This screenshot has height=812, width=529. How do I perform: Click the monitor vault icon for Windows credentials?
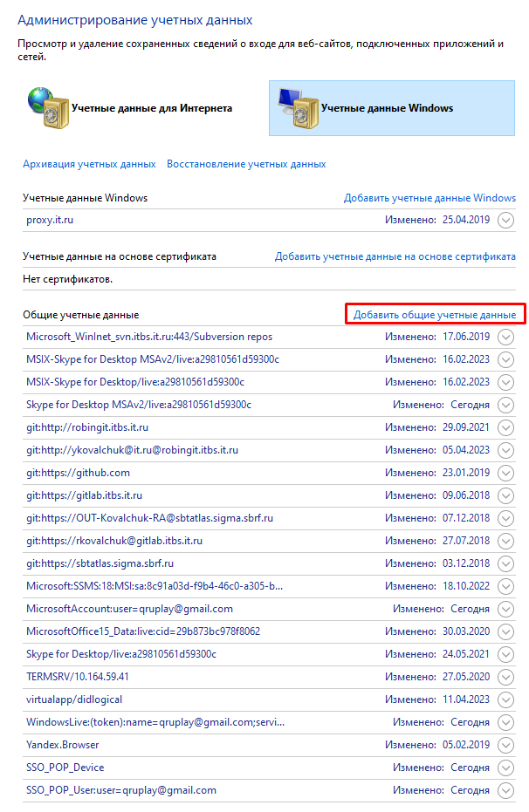pyautogui.click(x=299, y=108)
